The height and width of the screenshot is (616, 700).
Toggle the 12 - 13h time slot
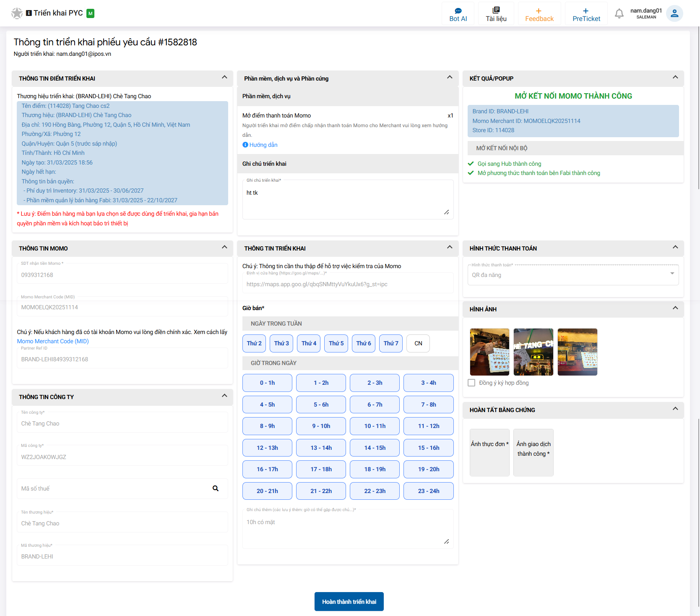[x=267, y=448]
